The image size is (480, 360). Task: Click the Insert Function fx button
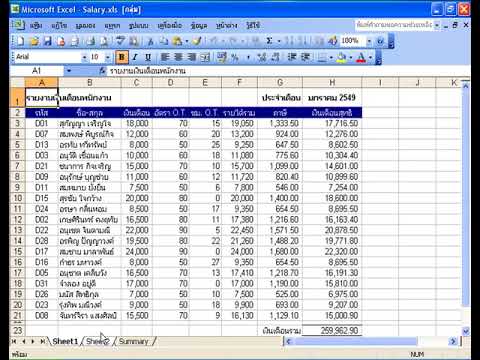coord(102,71)
